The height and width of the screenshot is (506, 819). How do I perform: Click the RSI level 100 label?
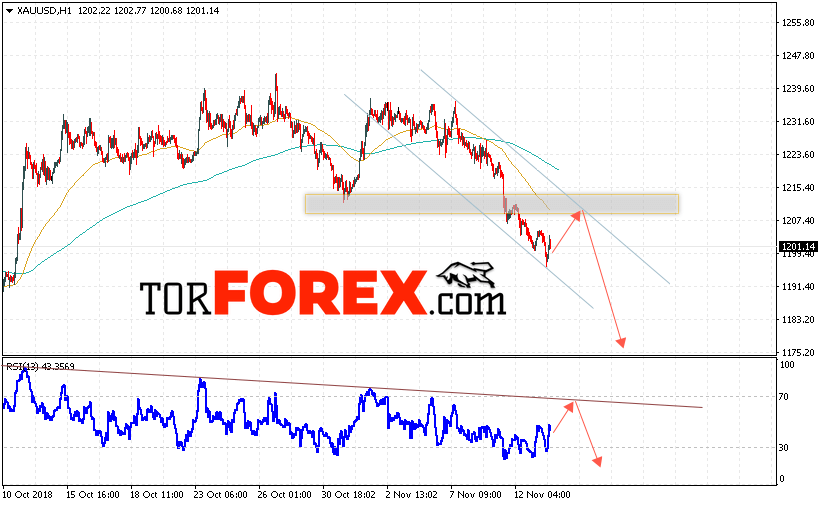click(787, 364)
